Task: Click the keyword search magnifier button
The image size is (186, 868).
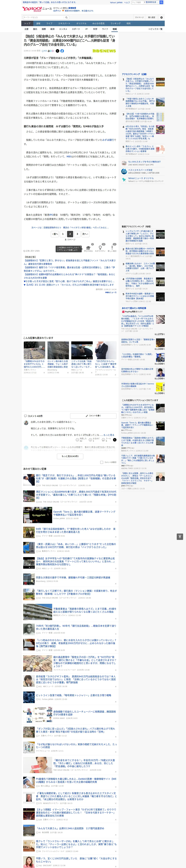Action: (66, 17)
